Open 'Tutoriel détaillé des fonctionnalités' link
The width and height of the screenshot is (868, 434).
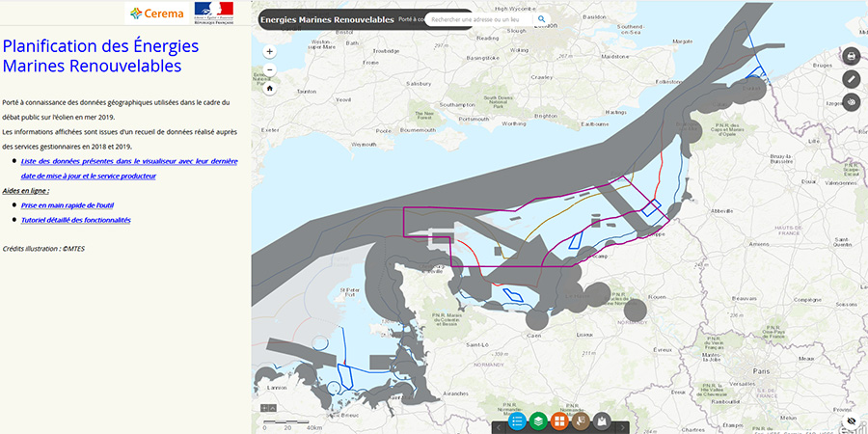coord(75,220)
